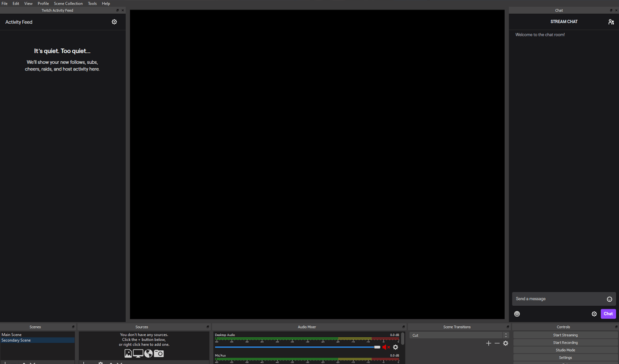Click the black preview canvas
619x364 pixels.
(317, 164)
